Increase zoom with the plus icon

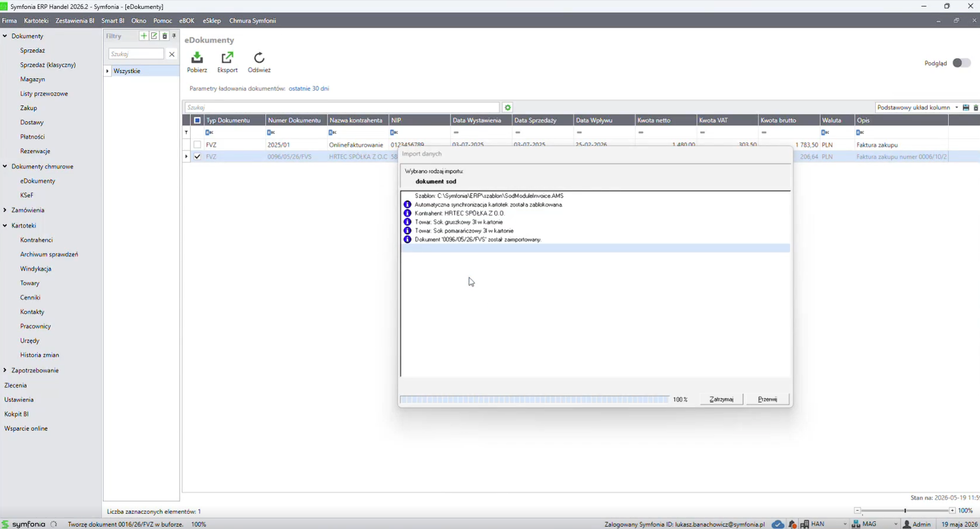(x=952, y=511)
